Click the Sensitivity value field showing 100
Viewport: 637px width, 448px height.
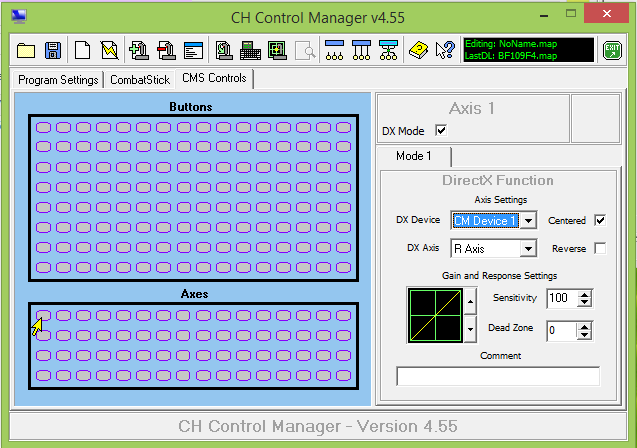coord(562,298)
